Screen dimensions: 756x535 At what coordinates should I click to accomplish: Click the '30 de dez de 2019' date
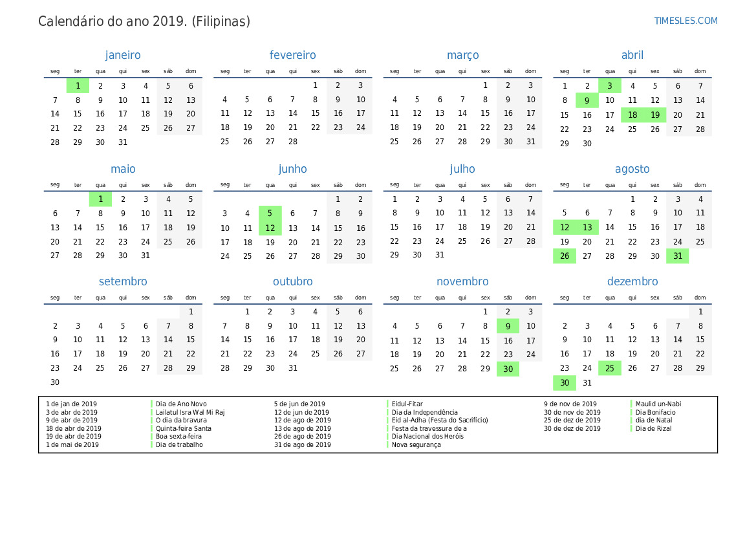[x=572, y=428]
